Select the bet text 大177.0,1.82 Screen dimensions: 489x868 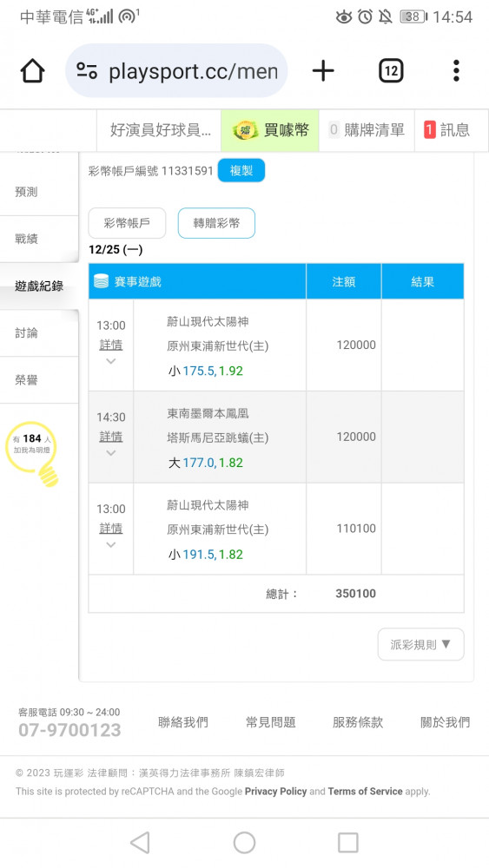pyautogui.click(x=206, y=463)
